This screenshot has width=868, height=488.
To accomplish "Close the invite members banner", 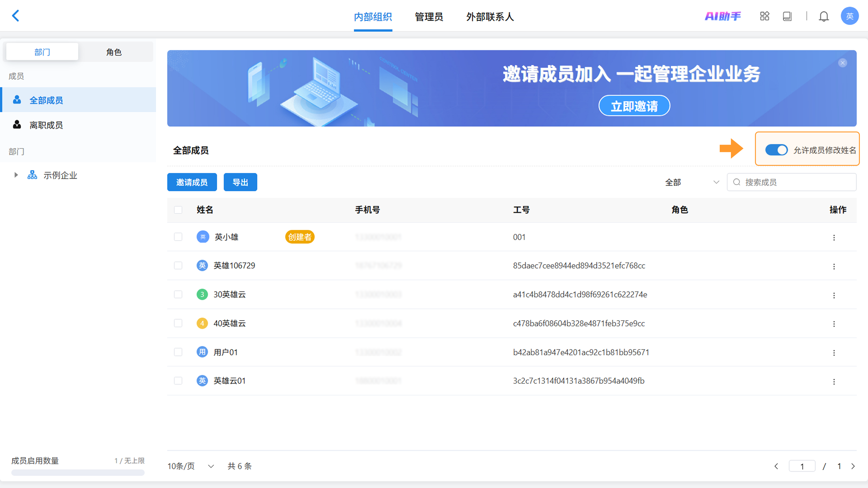I will pyautogui.click(x=842, y=63).
